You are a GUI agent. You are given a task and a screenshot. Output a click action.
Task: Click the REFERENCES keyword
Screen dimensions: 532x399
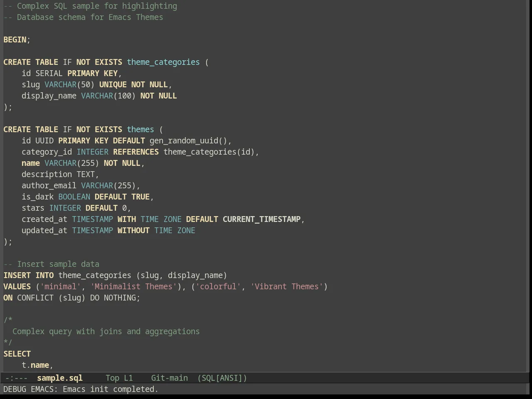(136, 152)
